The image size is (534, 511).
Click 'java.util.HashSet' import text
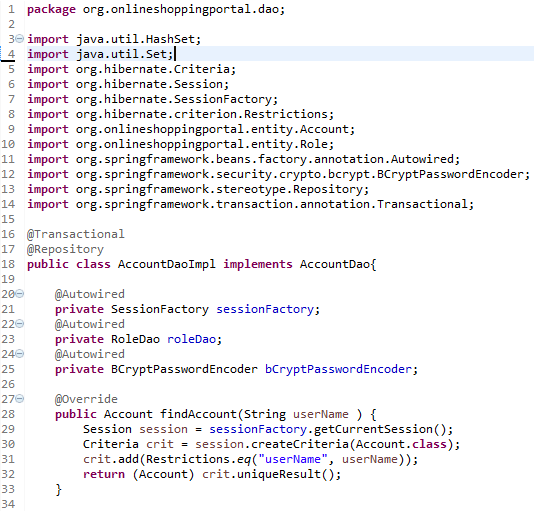(x=135, y=39)
